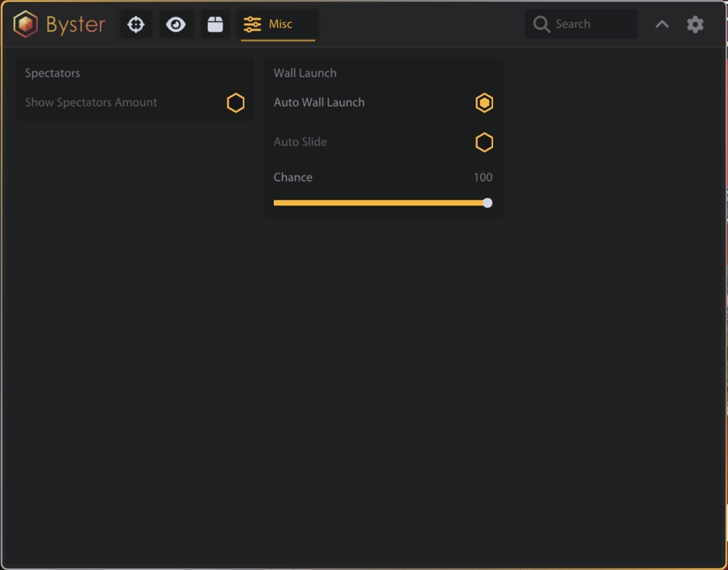Collapse the window using the up chevron
Screen dimensions: 728x570
click(662, 24)
